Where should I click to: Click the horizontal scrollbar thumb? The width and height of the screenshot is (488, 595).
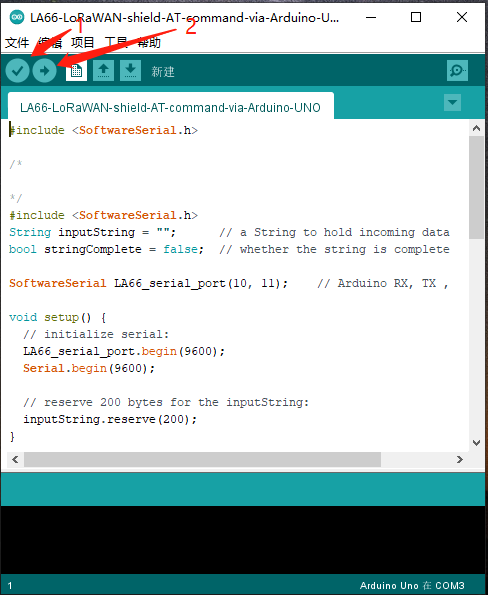click(x=202, y=460)
